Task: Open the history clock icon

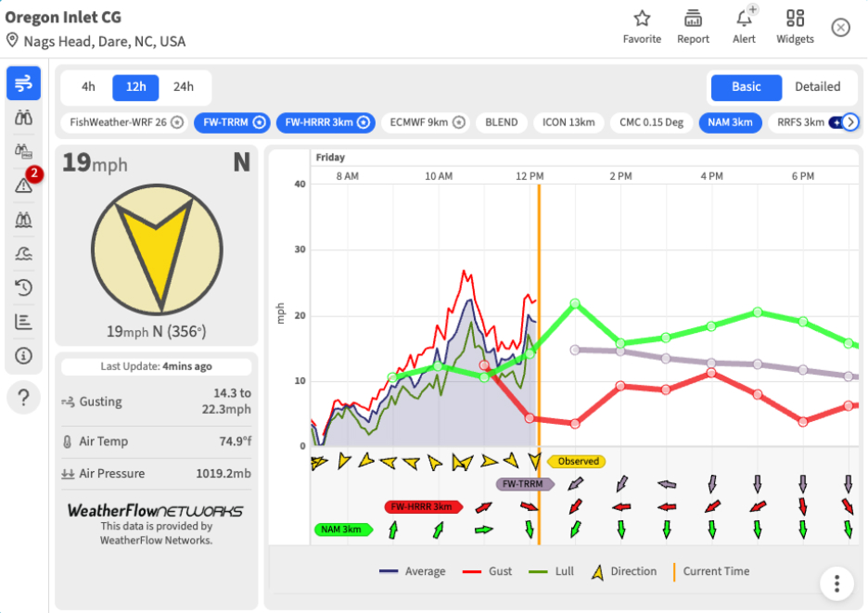Action: pyautogui.click(x=23, y=287)
